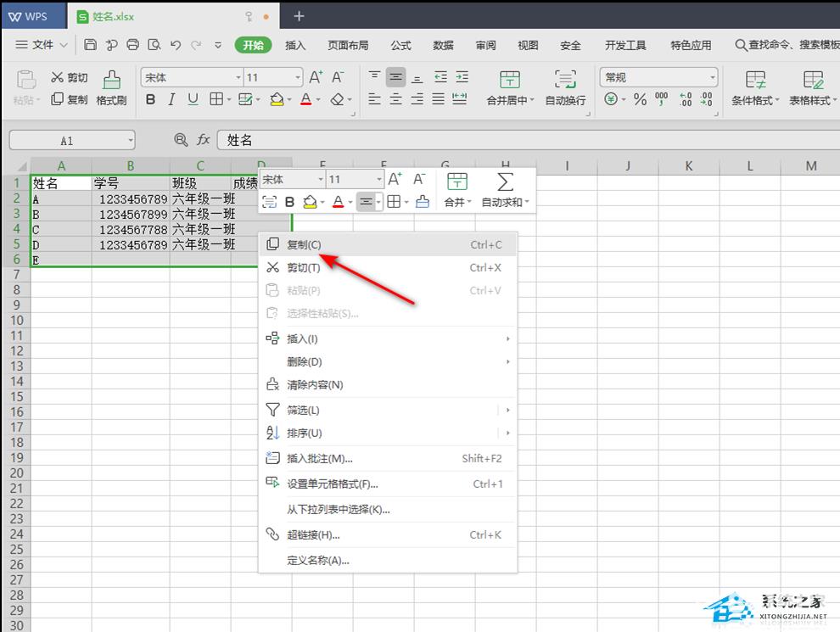Click the ribbon Cut (剪切) scissors button
This screenshot has width=840, height=632.
[69, 78]
